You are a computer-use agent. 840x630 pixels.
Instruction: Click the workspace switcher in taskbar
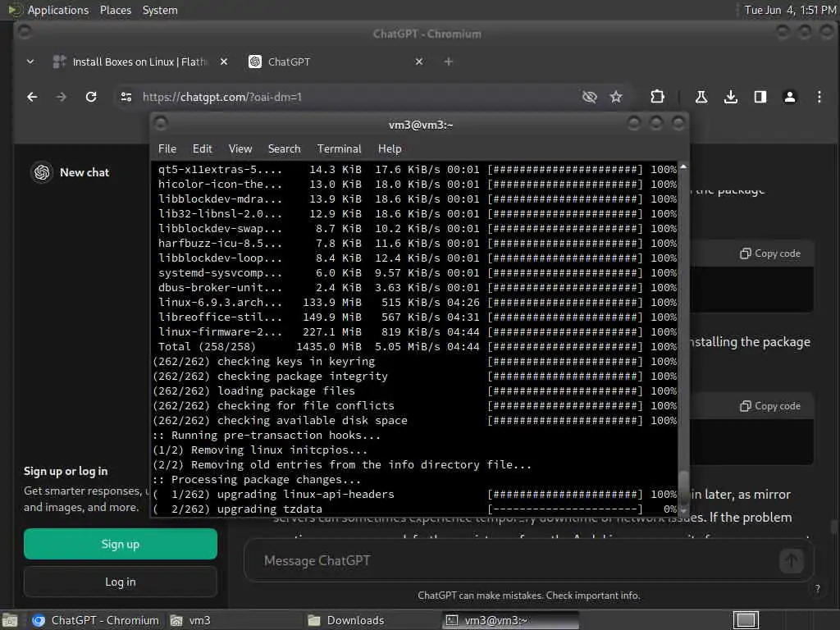[x=746, y=620]
